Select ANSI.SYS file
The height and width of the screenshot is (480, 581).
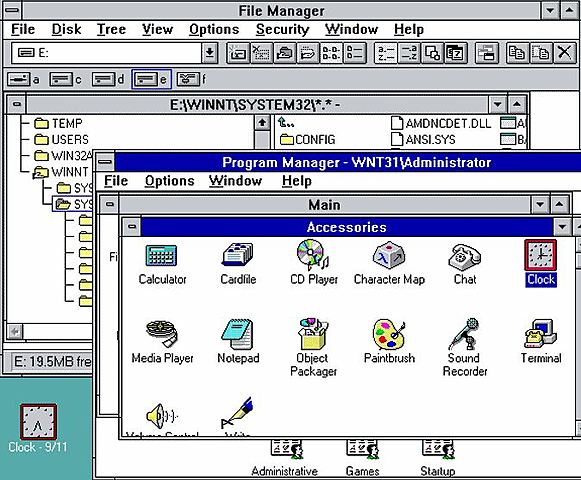pos(423,139)
